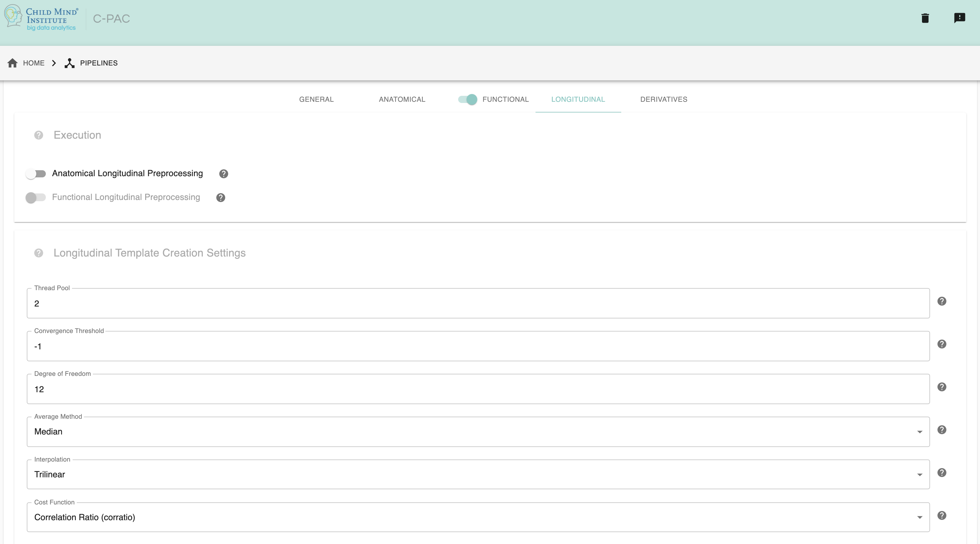The width and height of the screenshot is (980, 544).
Task: Open the feedback icon in header
Action: [x=959, y=18]
